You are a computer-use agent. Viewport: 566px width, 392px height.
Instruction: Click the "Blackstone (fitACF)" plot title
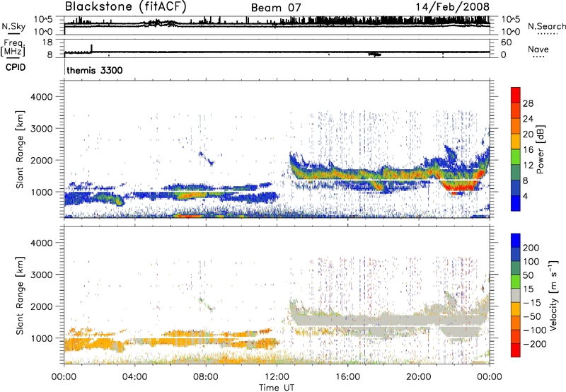point(125,6)
